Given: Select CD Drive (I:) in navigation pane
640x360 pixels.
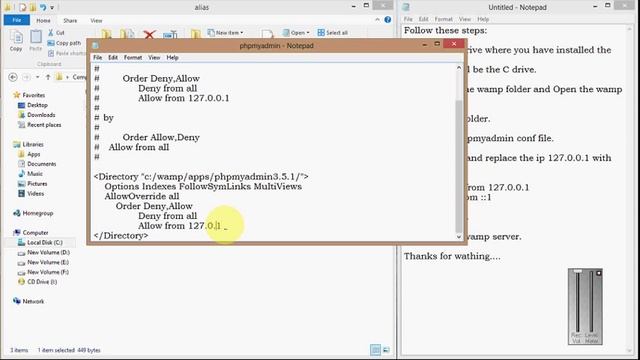Looking at the screenshot, I should [37, 282].
